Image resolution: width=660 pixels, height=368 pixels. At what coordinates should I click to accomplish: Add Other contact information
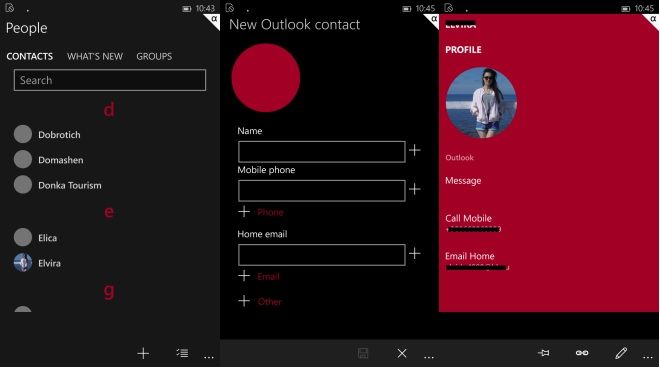260,301
